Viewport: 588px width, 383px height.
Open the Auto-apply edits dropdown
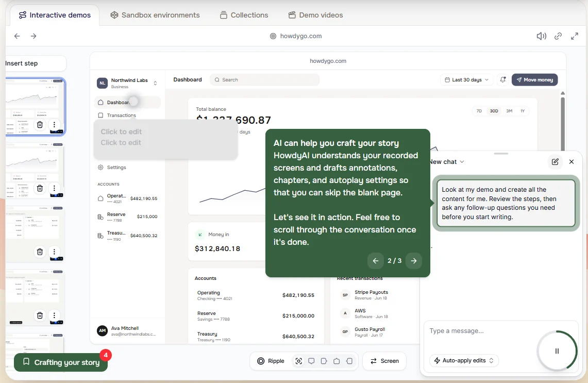click(464, 360)
